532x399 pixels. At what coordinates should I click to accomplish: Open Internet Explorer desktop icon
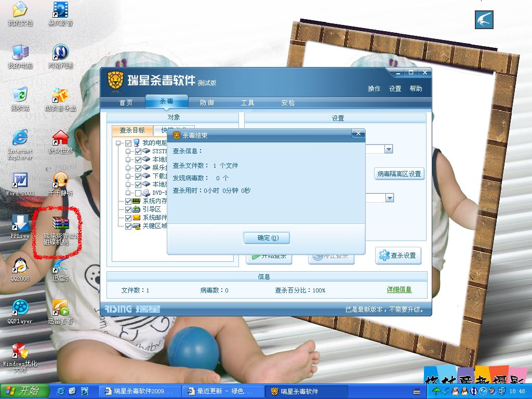tap(20, 144)
